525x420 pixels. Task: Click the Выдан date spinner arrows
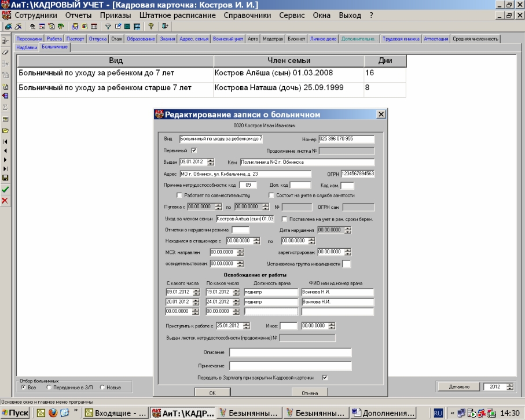tap(211, 162)
